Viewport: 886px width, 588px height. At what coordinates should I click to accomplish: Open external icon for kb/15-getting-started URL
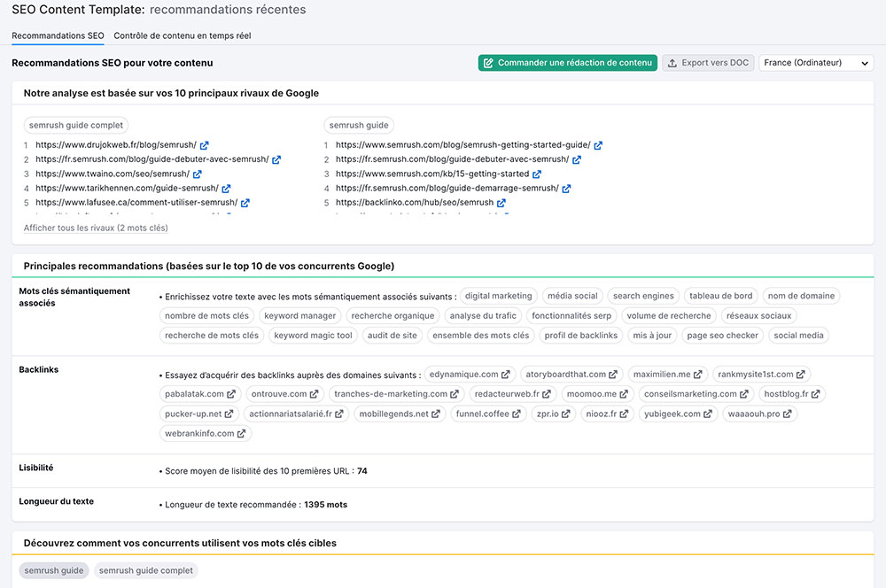coord(537,174)
